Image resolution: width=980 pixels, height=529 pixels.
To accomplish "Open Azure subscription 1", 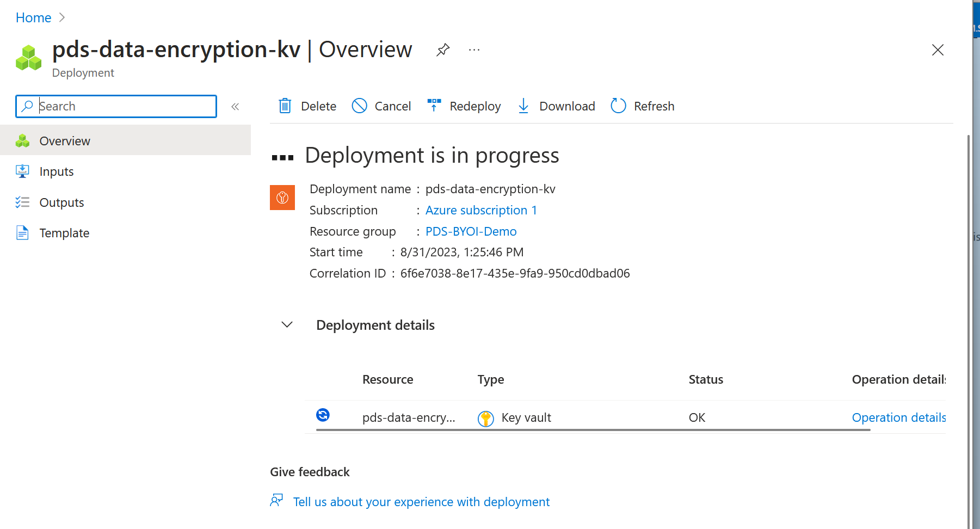I will click(480, 210).
